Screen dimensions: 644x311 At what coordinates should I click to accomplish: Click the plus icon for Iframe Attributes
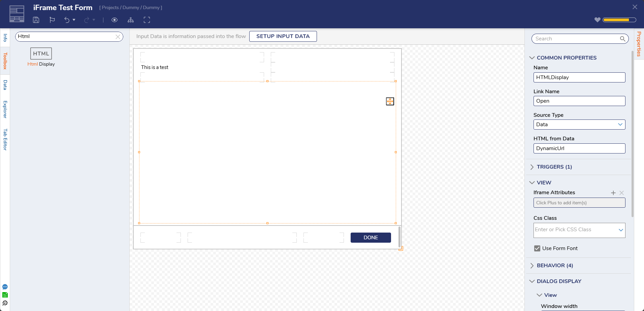pyautogui.click(x=613, y=193)
